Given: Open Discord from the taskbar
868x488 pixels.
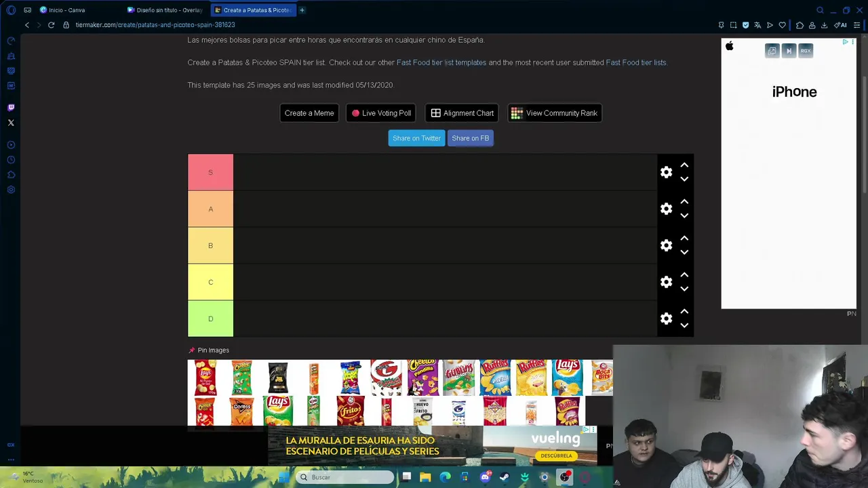Looking at the screenshot, I should click(x=485, y=477).
